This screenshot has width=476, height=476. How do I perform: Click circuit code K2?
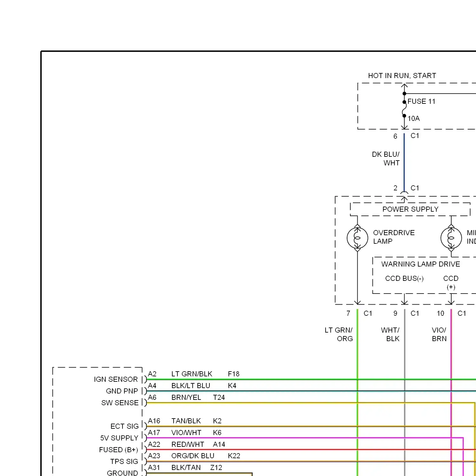click(217, 421)
